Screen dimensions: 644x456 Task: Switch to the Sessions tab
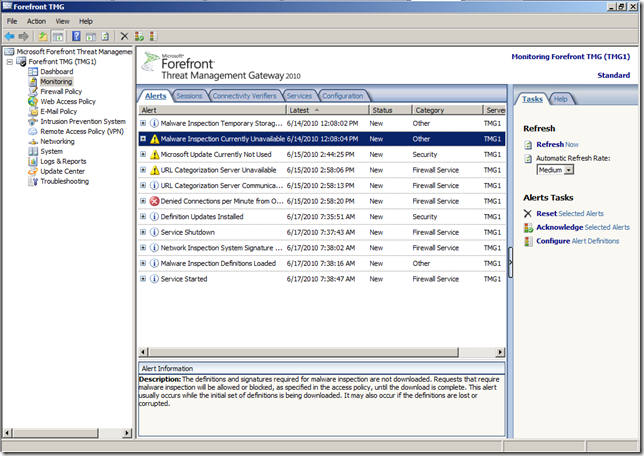pos(189,96)
